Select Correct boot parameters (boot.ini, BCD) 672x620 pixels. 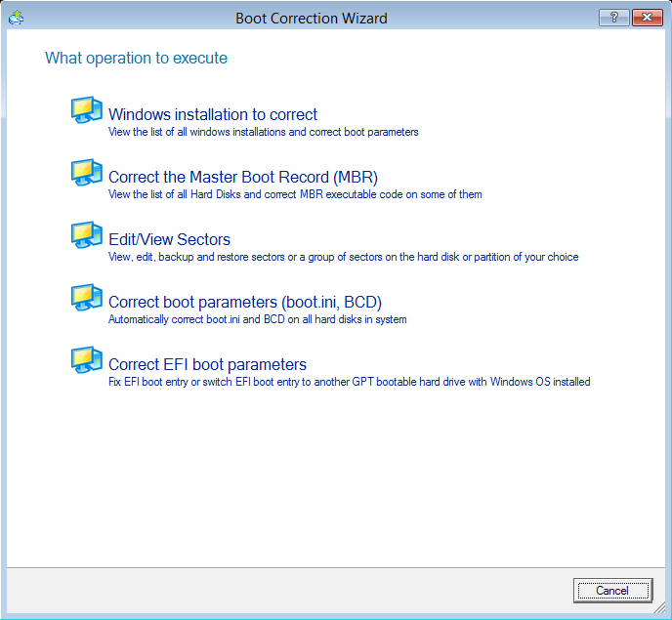(245, 302)
